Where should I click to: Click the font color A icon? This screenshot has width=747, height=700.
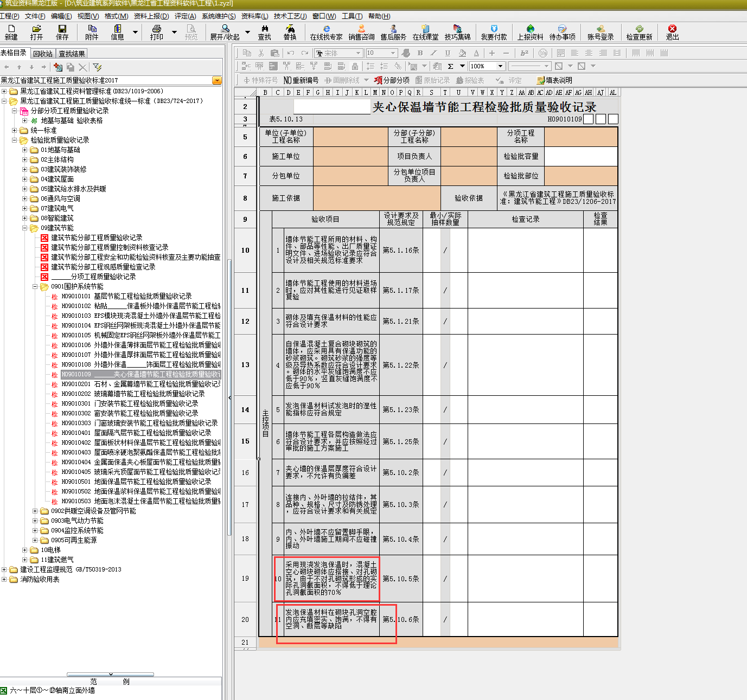(x=476, y=53)
